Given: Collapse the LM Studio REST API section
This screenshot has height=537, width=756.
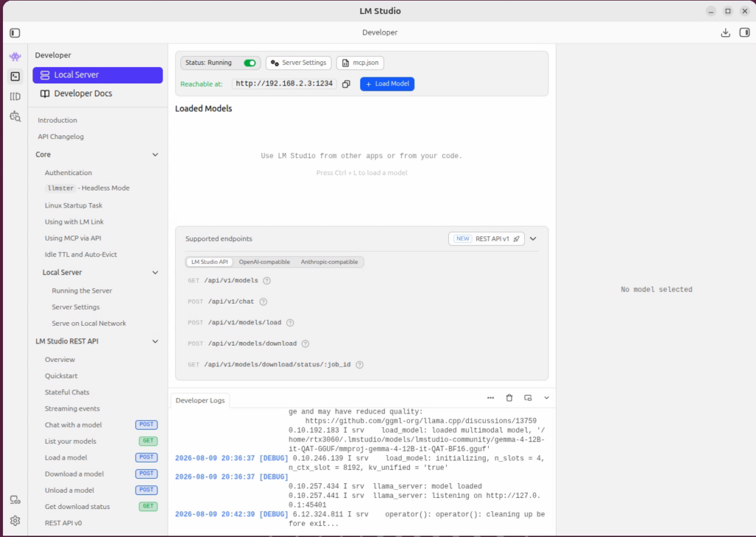Looking at the screenshot, I should [155, 341].
